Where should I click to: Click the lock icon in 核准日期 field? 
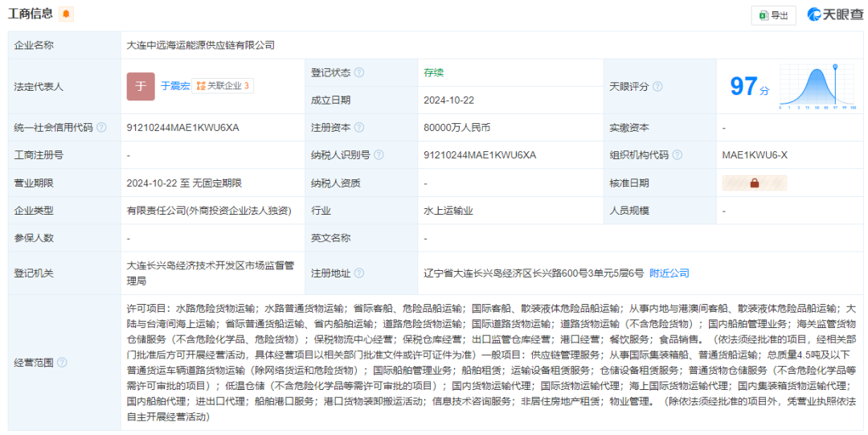point(754,183)
